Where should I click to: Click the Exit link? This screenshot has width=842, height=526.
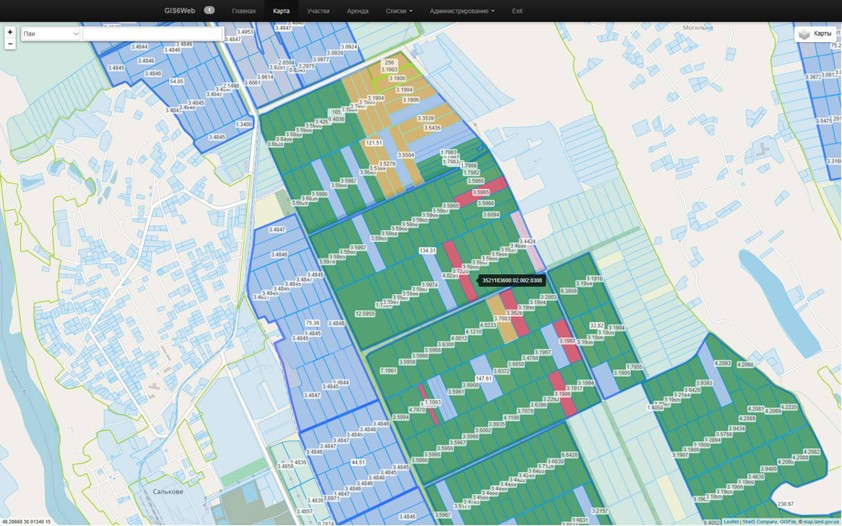[x=517, y=10]
